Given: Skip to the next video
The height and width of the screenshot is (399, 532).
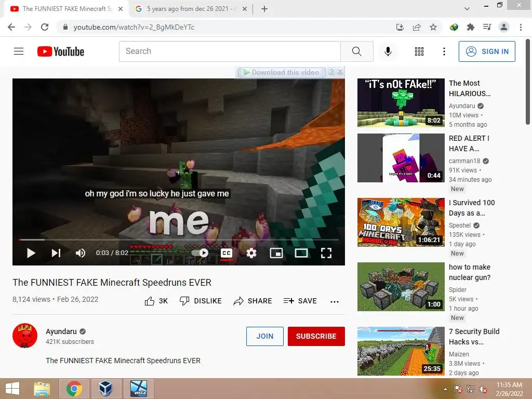Looking at the screenshot, I should point(56,253).
